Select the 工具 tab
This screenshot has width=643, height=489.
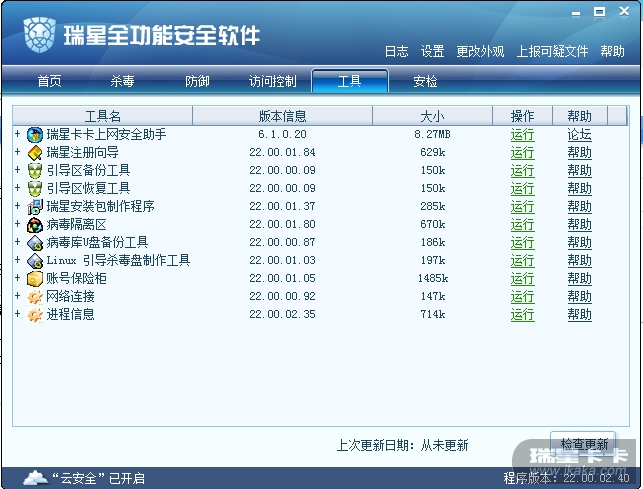[x=349, y=81]
